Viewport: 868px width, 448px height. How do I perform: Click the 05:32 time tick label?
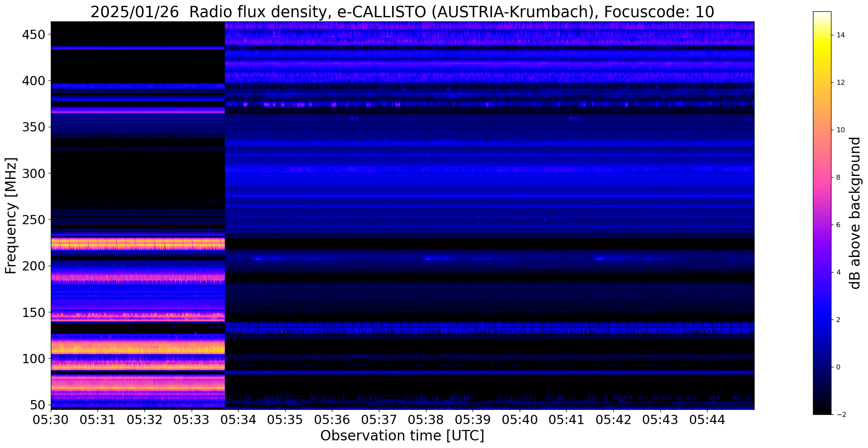coord(145,419)
